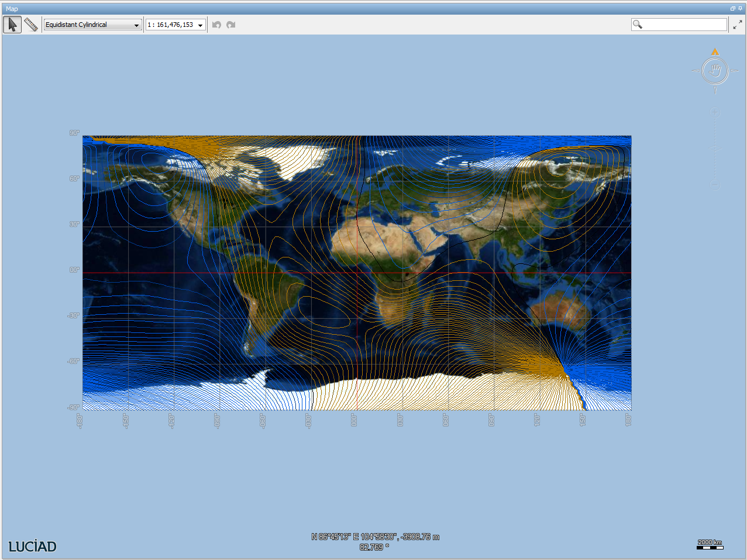Click the orange north arrow on compass

pyautogui.click(x=715, y=52)
